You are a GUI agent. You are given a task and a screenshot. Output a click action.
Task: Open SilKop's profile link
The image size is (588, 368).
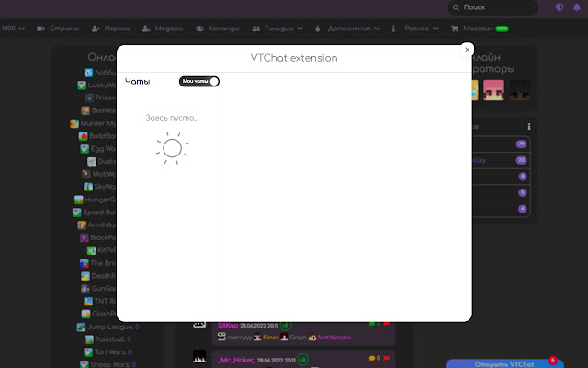point(228,325)
